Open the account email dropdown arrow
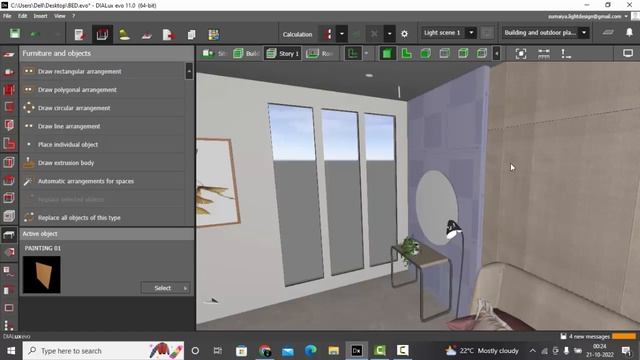The height and width of the screenshot is (360, 640). click(626, 16)
